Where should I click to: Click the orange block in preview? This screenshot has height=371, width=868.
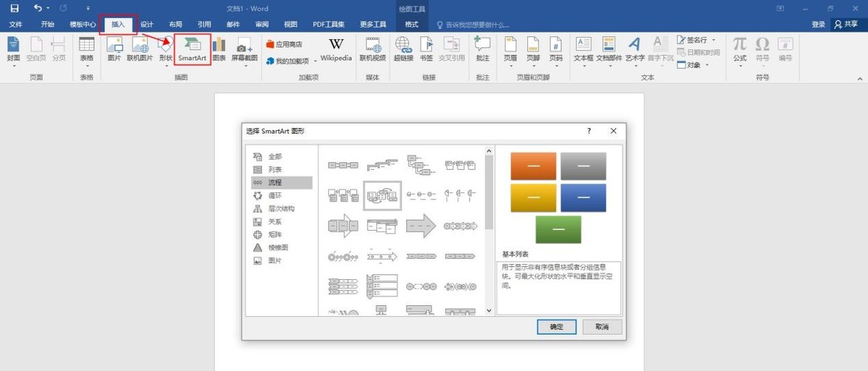(533, 166)
